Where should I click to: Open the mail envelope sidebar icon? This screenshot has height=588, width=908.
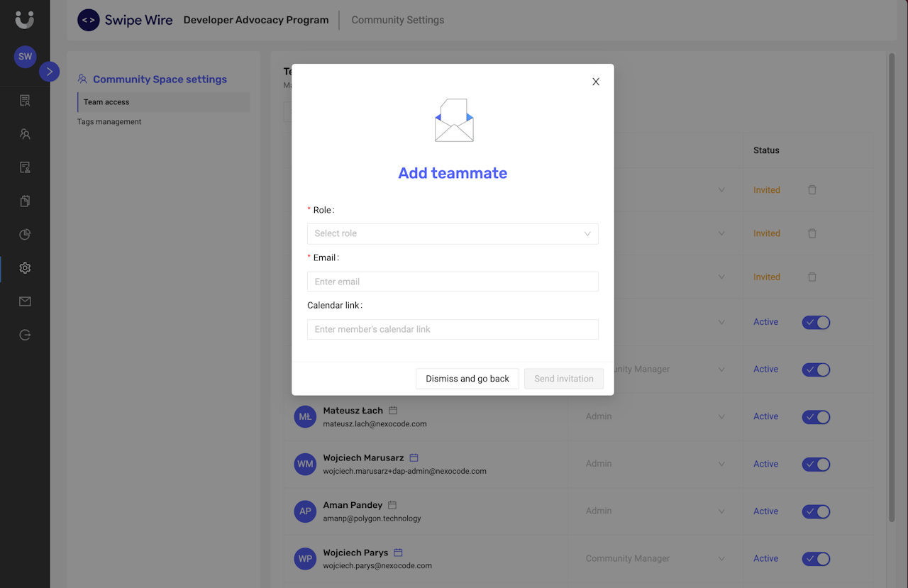click(25, 301)
